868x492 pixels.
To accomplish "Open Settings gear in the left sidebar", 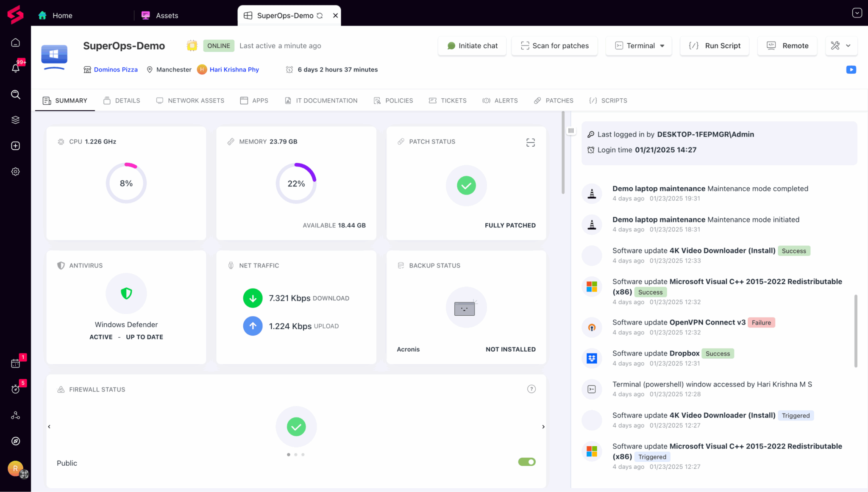I will pos(16,171).
